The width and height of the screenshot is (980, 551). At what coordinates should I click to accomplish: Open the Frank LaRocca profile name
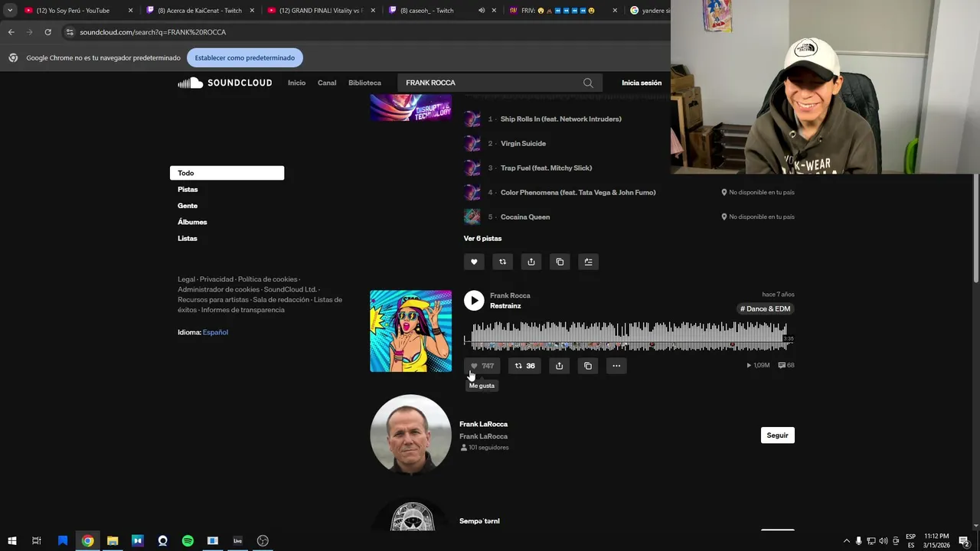coord(483,424)
